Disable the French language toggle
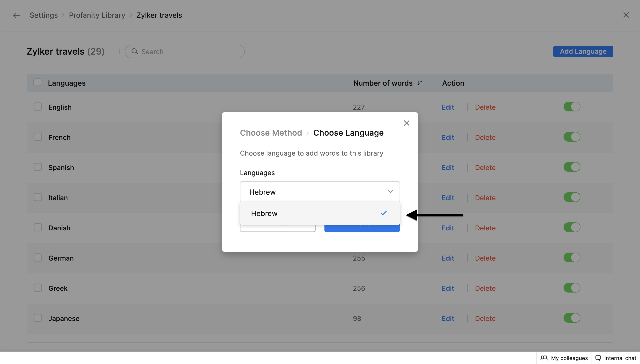The width and height of the screenshot is (640, 364). click(x=572, y=137)
